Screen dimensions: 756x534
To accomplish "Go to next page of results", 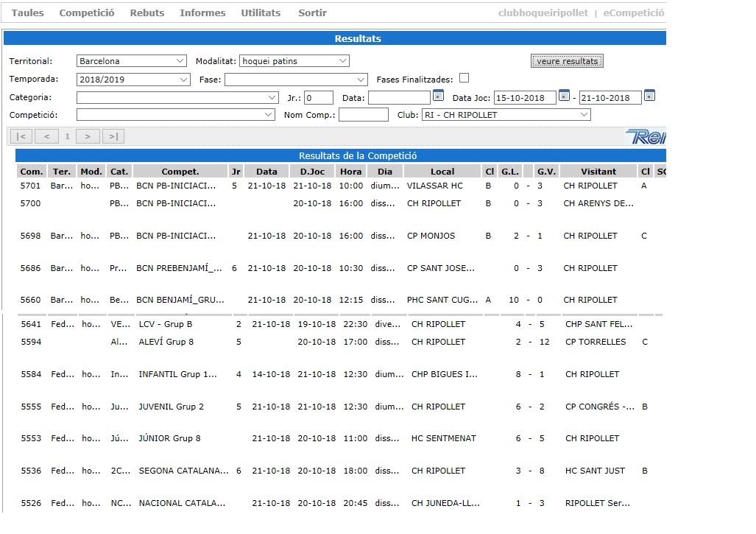I will click(88, 136).
